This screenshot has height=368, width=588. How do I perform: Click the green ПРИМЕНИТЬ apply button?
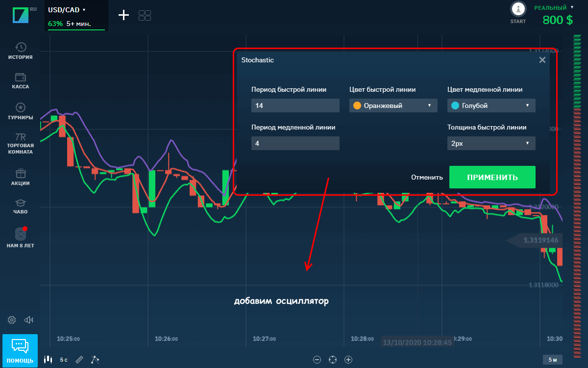pos(492,177)
